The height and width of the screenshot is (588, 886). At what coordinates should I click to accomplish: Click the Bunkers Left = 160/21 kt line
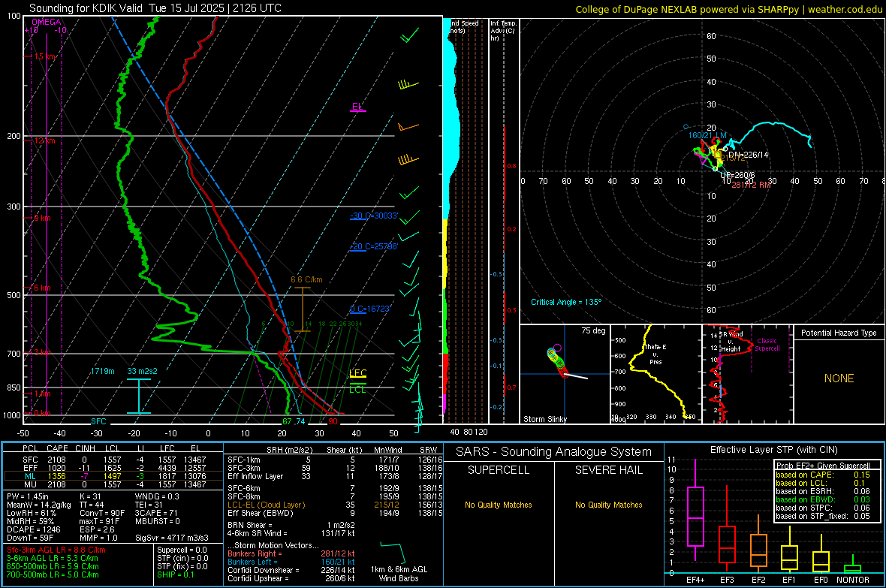[x=291, y=562]
